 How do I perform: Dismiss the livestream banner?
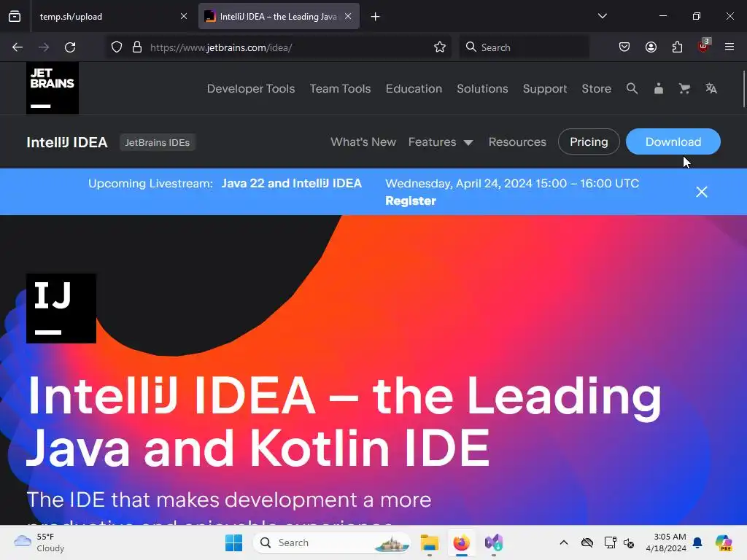[x=701, y=192]
